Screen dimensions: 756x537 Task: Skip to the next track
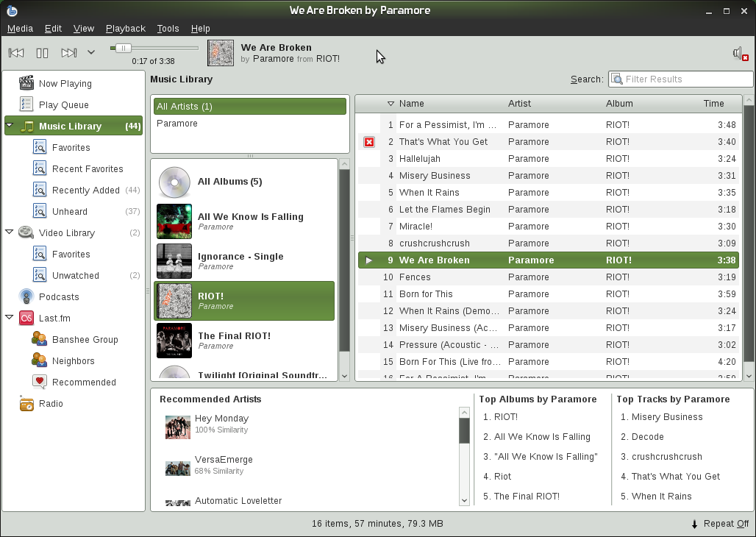(x=68, y=53)
